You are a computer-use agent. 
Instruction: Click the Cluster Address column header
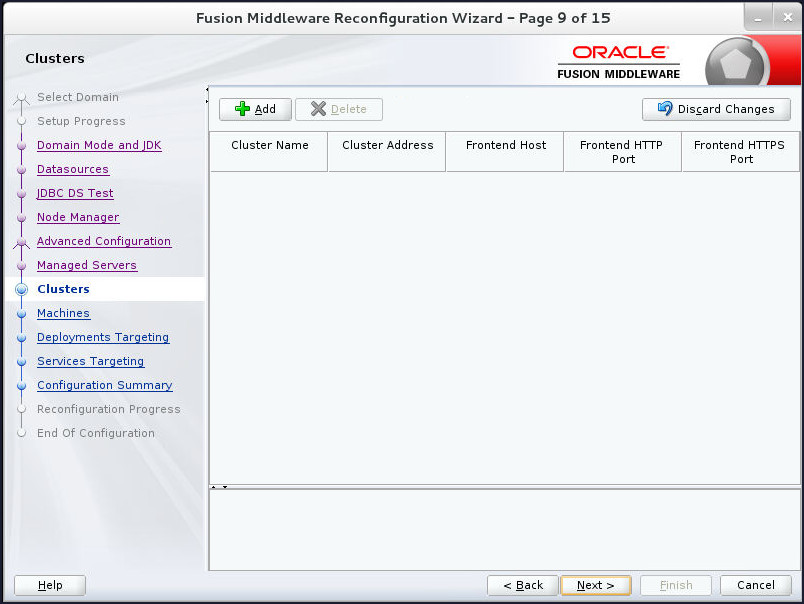(x=387, y=152)
